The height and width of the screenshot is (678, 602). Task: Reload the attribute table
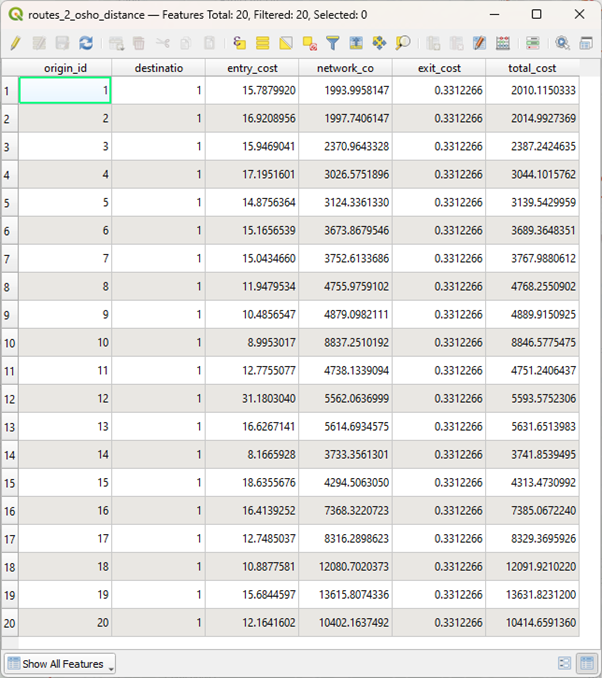86,43
